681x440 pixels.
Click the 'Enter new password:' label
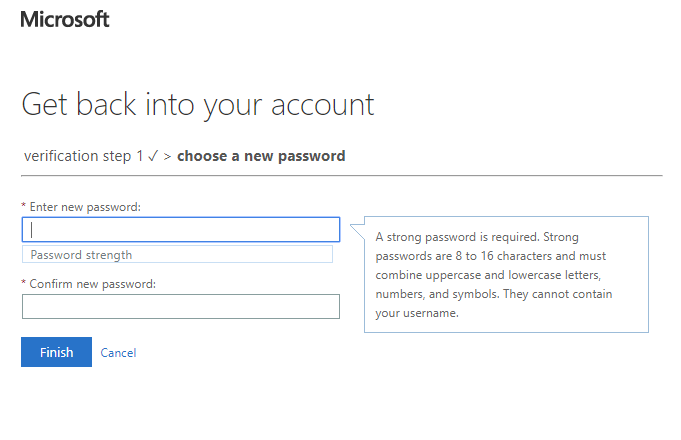coord(85,207)
